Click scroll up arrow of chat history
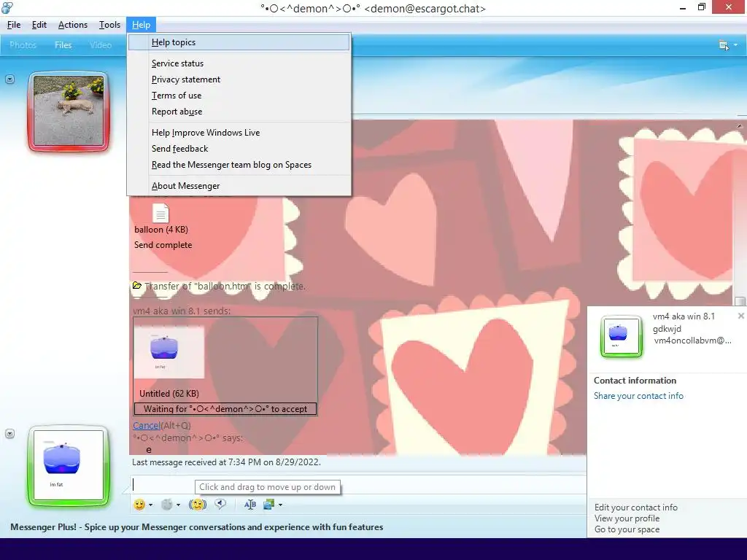Viewport: 747px width, 560px height. 740,125
